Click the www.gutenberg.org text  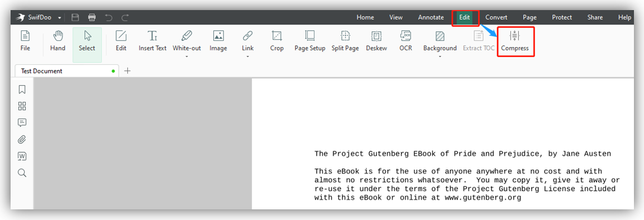483,198
